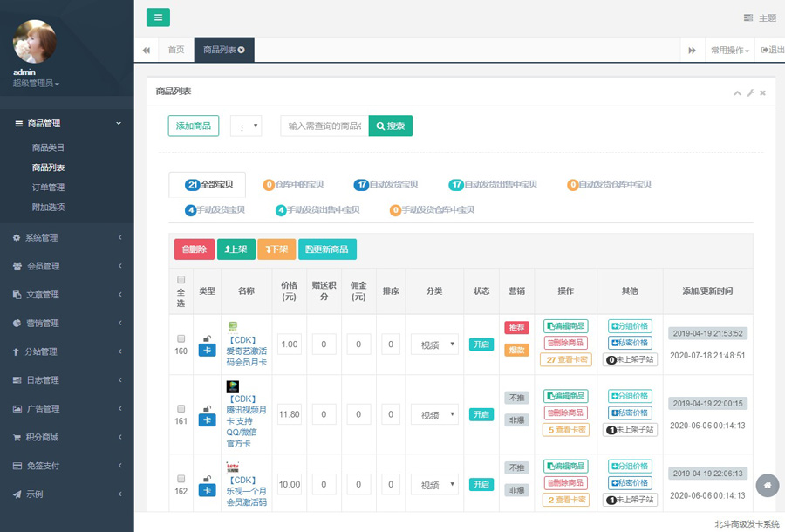Image resolution: width=785 pixels, height=532 pixels.
Task: Open the 常用操作 dropdown menu
Action: [729, 51]
